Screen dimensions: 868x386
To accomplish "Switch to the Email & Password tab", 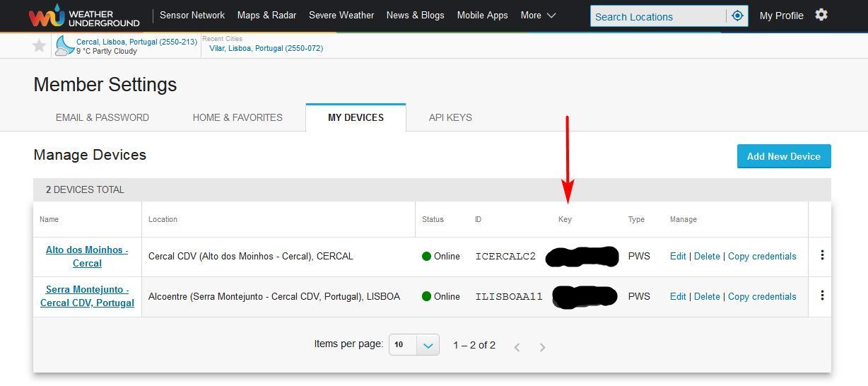I will pos(102,117).
